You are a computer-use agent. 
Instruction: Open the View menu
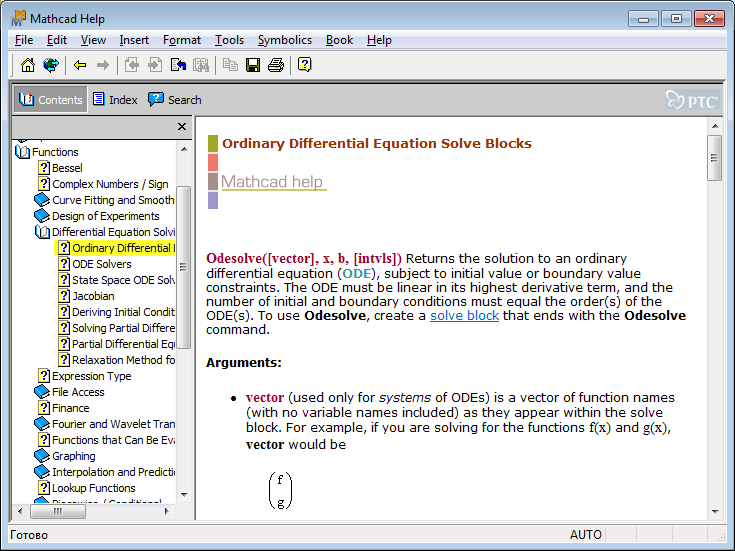point(93,40)
